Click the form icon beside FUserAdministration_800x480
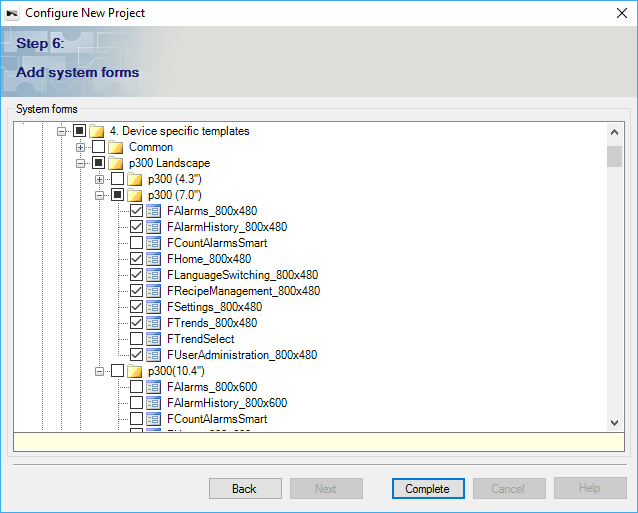Screen dimensions: 638x513 coord(153,355)
